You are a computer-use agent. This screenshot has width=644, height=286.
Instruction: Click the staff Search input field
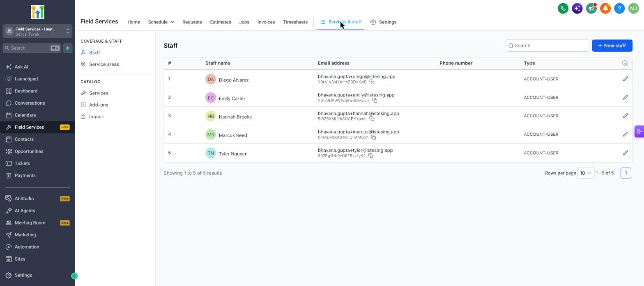pos(547,46)
